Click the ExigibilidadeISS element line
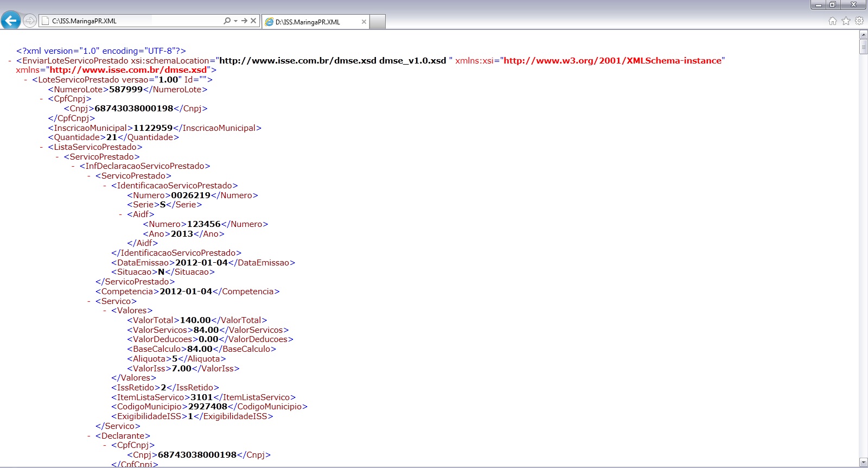The height and width of the screenshot is (468, 868). click(x=193, y=416)
